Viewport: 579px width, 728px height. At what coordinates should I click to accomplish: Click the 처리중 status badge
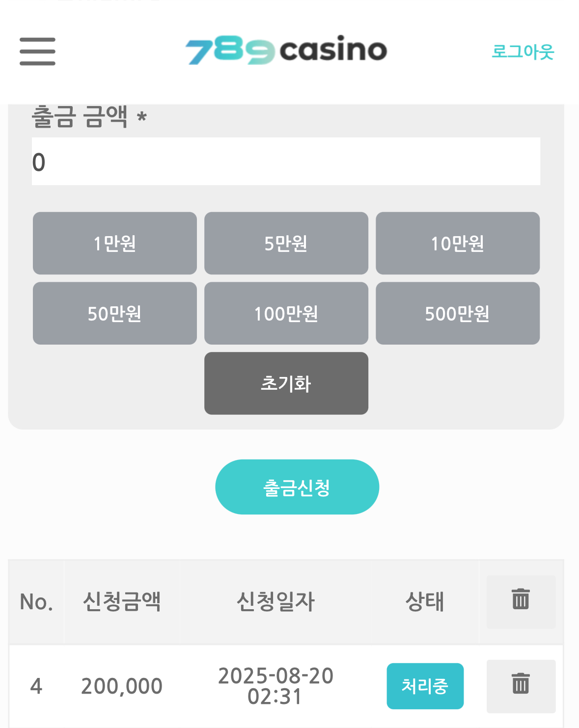click(x=425, y=686)
